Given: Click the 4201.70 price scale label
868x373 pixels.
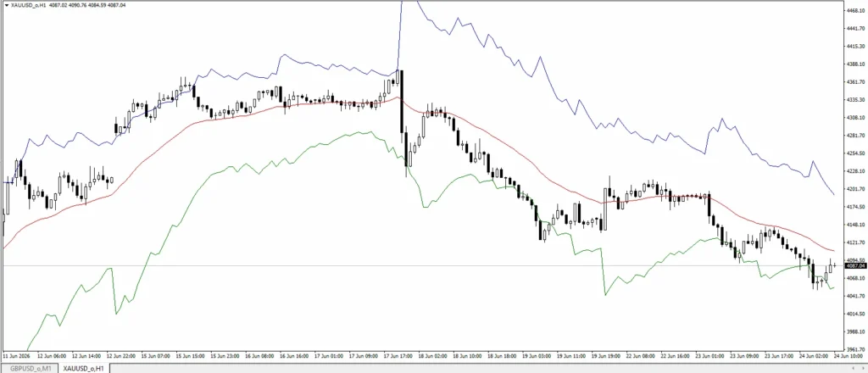Looking at the screenshot, I should click(856, 189).
